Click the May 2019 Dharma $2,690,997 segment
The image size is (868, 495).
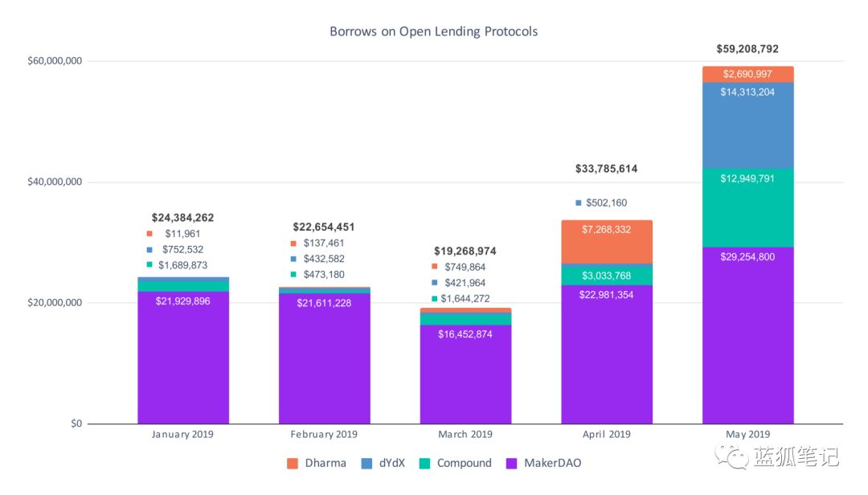coord(748,74)
